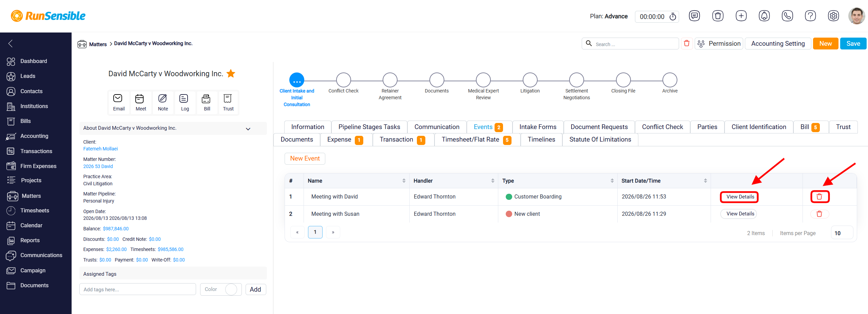The image size is (868, 314).
Task: Click the New Event button
Action: [305, 159]
